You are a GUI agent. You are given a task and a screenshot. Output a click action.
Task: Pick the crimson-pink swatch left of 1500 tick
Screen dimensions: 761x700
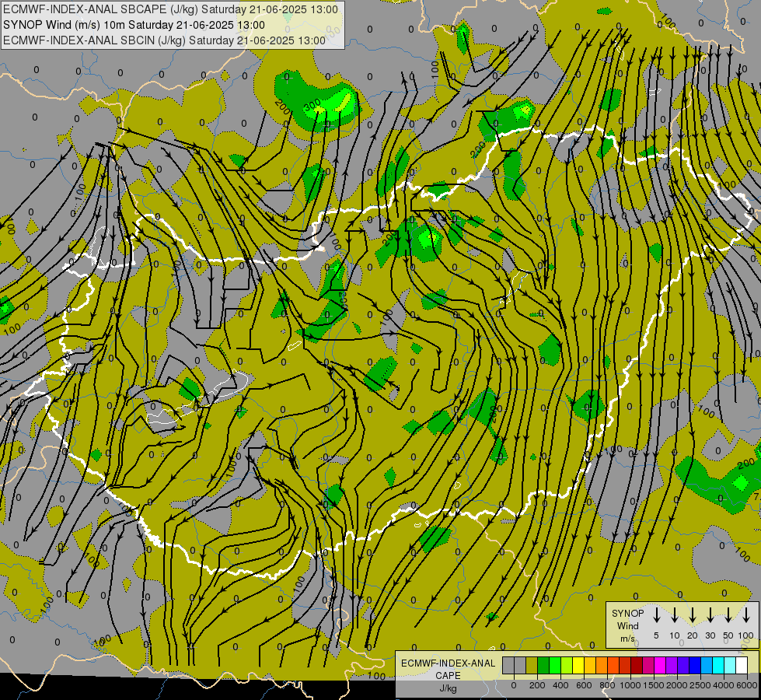648,666
